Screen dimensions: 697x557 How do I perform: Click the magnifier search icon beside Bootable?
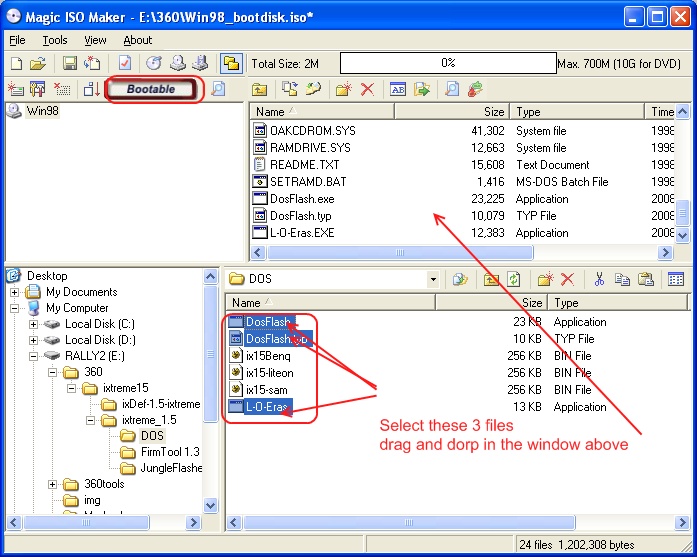click(x=218, y=89)
